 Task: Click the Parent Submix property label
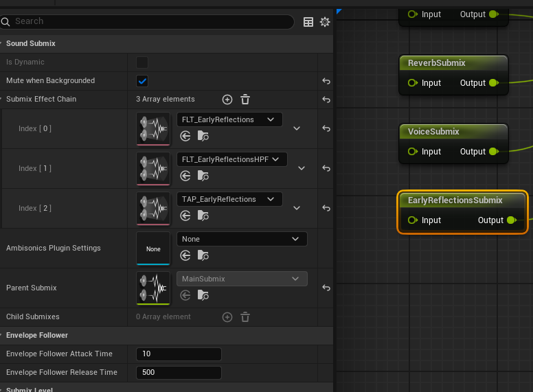point(32,288)
